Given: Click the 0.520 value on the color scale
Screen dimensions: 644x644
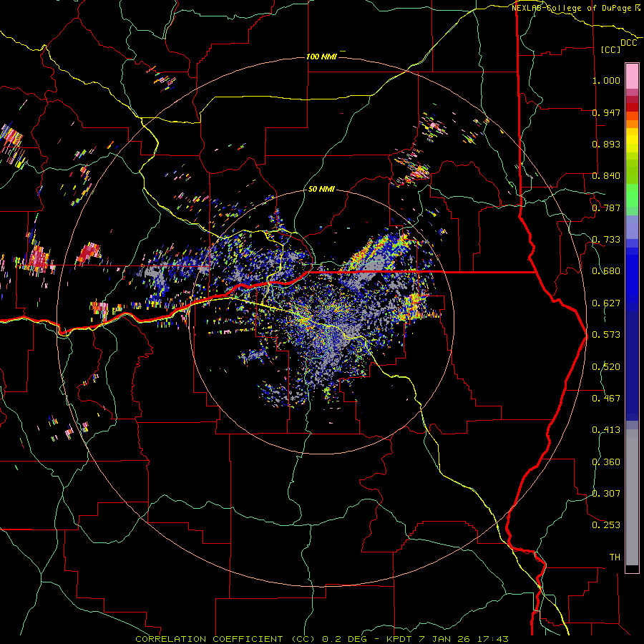Looking at the screenshot, I should [606, 367].
